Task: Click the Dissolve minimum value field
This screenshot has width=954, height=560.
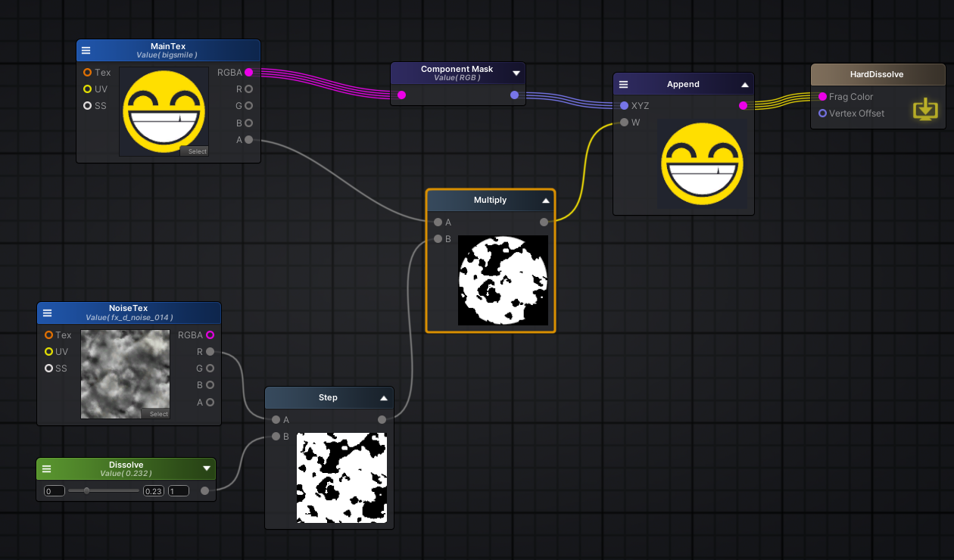Action: pyautogui.click(x=54, y=491)
